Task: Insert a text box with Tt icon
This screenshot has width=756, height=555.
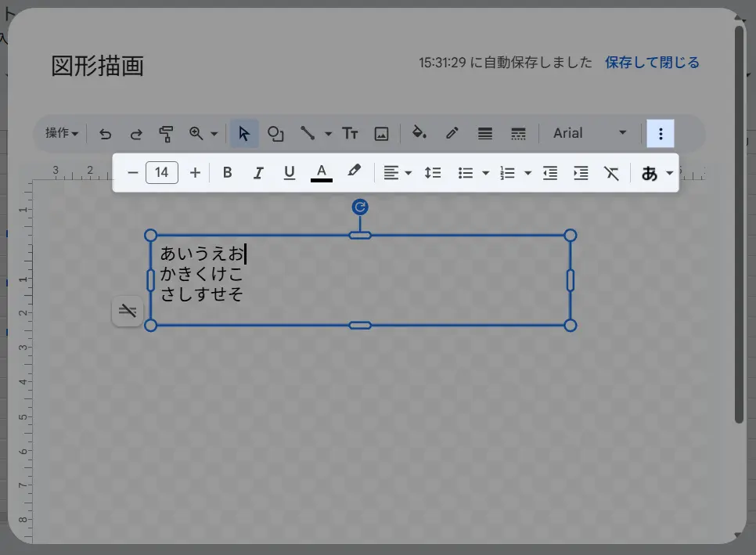Action: (351, 134)
